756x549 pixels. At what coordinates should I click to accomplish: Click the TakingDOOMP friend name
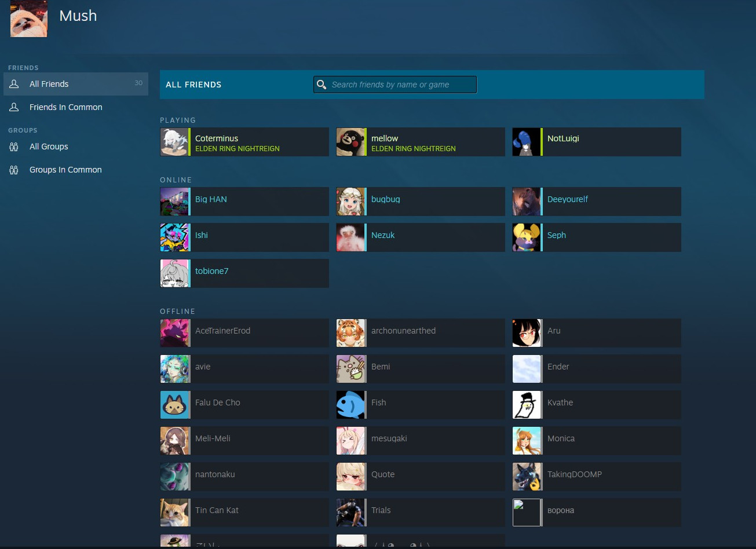(x=575, y=474)
